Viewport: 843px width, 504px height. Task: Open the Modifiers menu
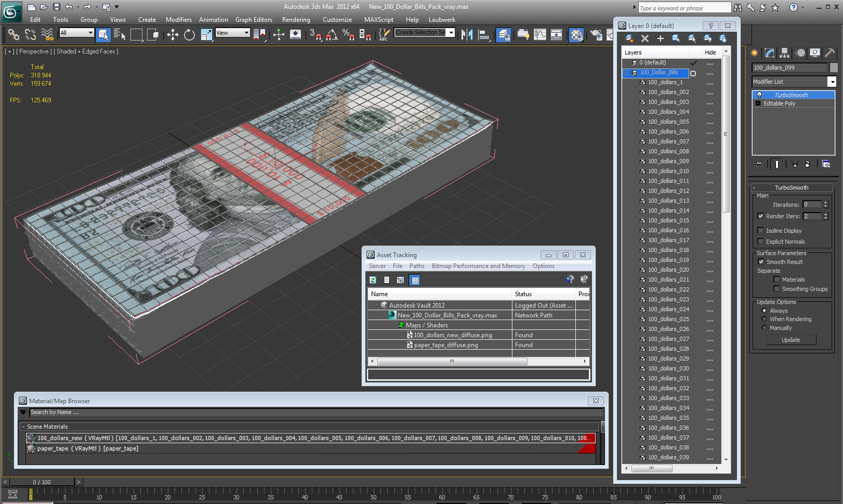click(x=179, y=20)
